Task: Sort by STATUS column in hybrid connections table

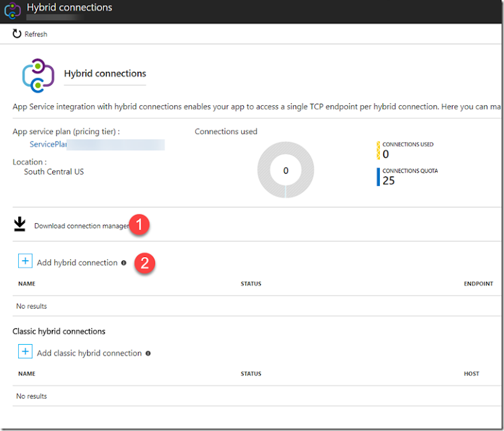Action: (x=251, y=284)
